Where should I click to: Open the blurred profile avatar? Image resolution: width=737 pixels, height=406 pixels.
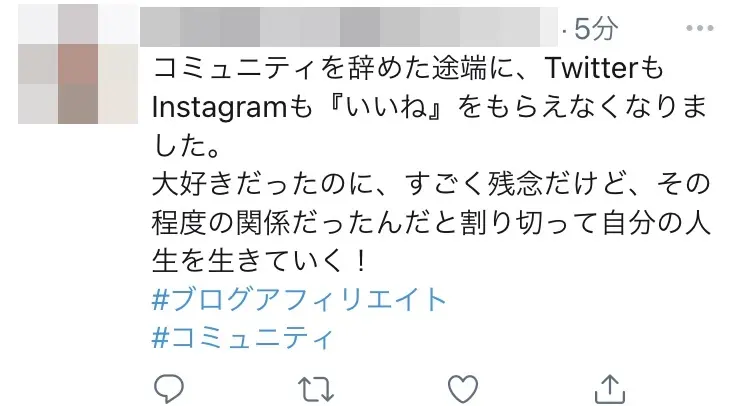pos(78,64)
